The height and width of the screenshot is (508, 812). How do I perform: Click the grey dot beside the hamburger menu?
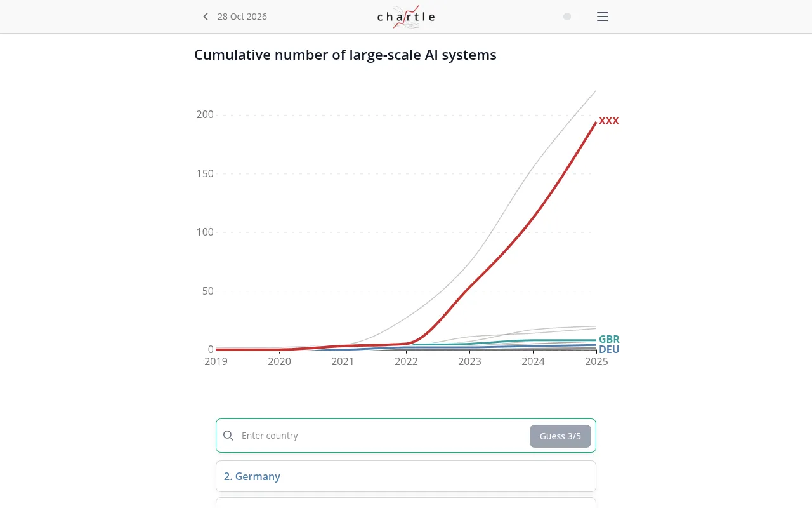(x=567, y=17)
